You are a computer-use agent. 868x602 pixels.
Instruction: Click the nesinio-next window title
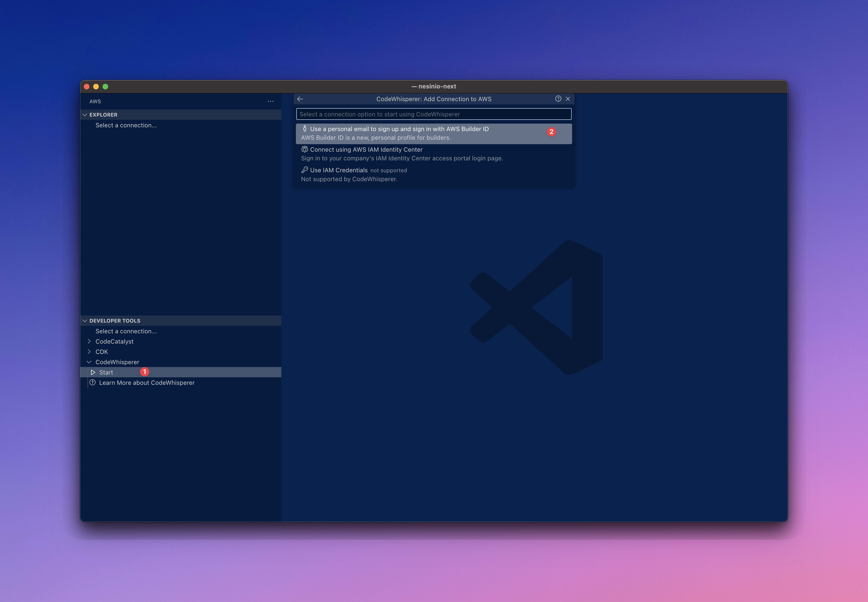point(434,86)
